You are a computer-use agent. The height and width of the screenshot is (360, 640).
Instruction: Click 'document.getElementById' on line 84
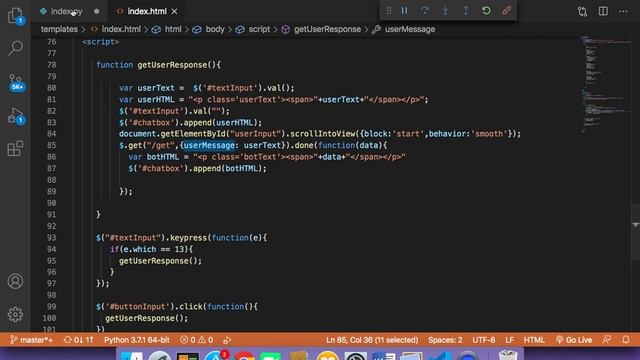(173, 134)
